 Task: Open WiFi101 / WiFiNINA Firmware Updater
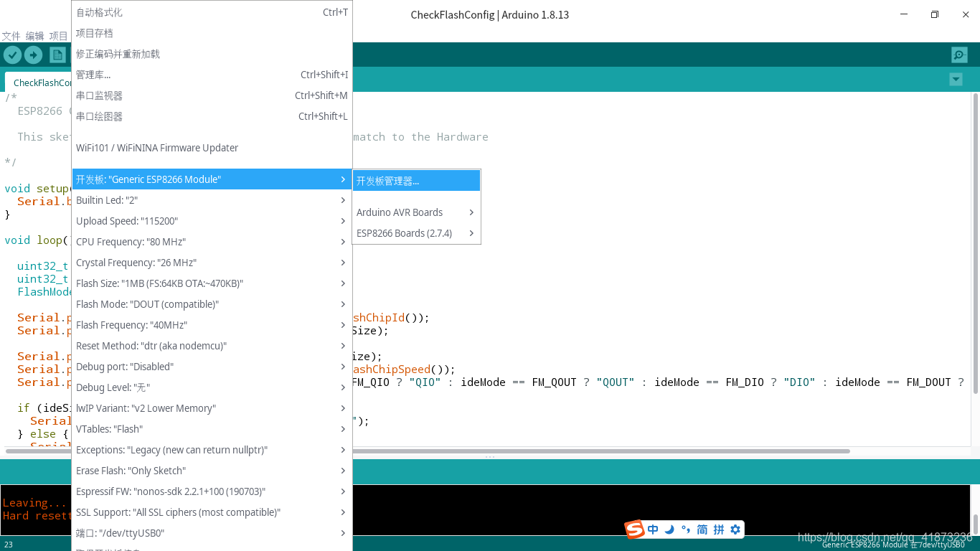pyautogui.click(x=212, y=148)
